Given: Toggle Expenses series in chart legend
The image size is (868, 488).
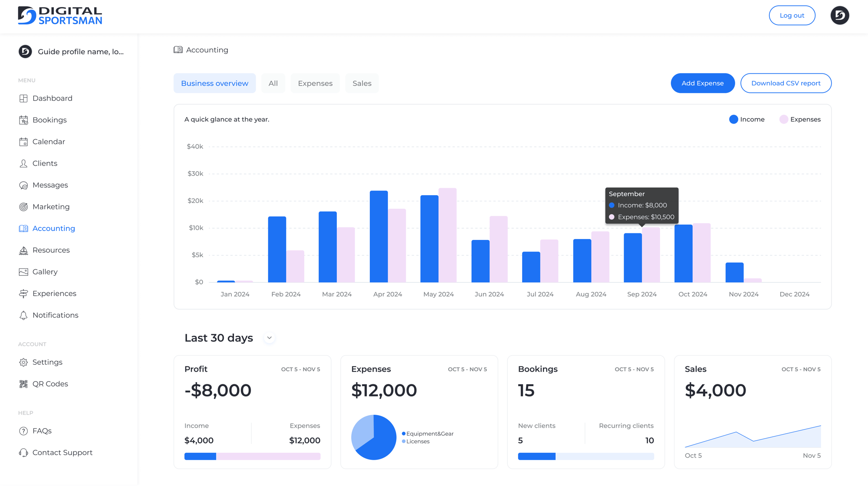Looking at the screenshot, I should point(800,119).
